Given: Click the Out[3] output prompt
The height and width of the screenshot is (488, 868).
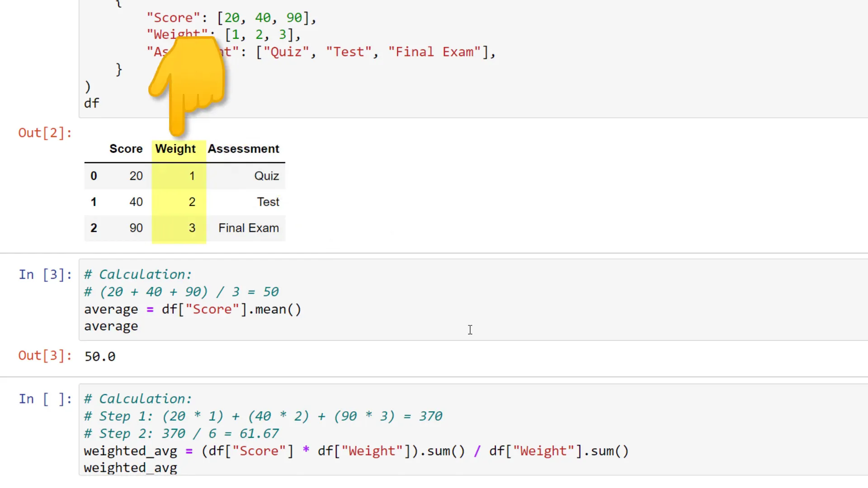Looking at the screenshot, I should point(45,356).
